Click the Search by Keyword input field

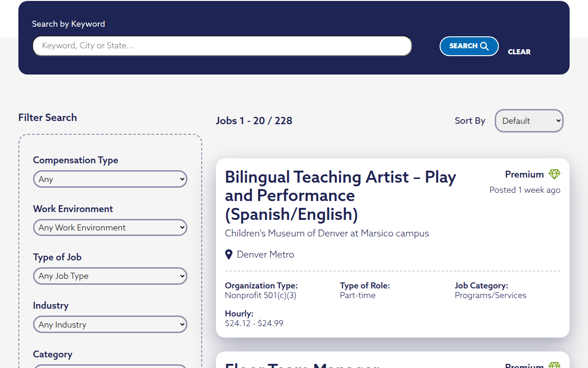(222, 46)
